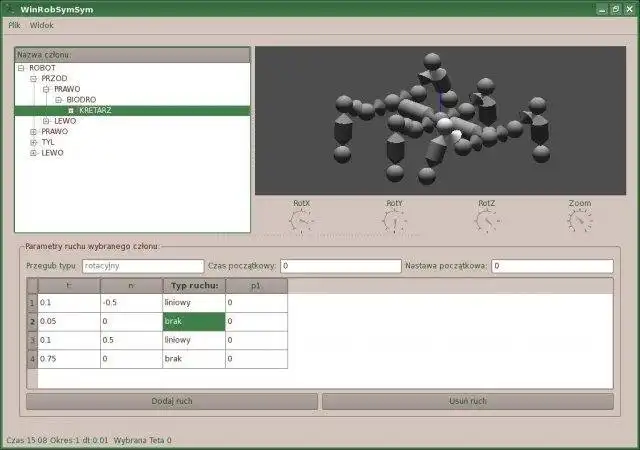Collapse the BIODRO tree node

pos(58,100)
